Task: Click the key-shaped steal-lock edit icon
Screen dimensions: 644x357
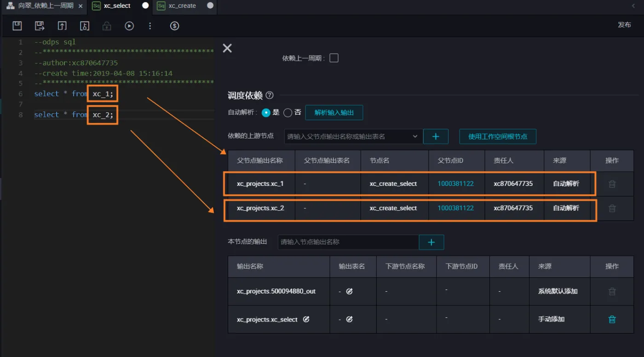Action: click(x=84, y=26)
